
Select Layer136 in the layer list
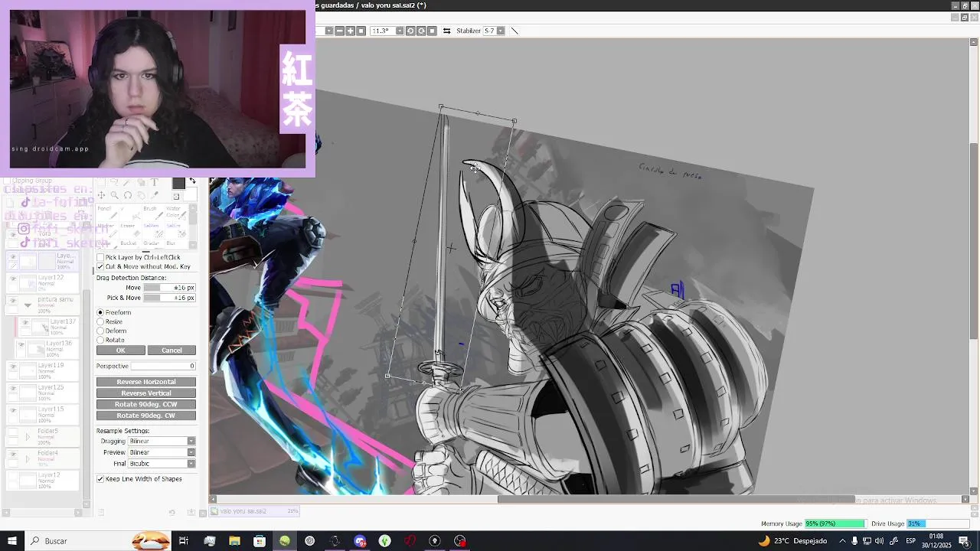coord(47,350)
